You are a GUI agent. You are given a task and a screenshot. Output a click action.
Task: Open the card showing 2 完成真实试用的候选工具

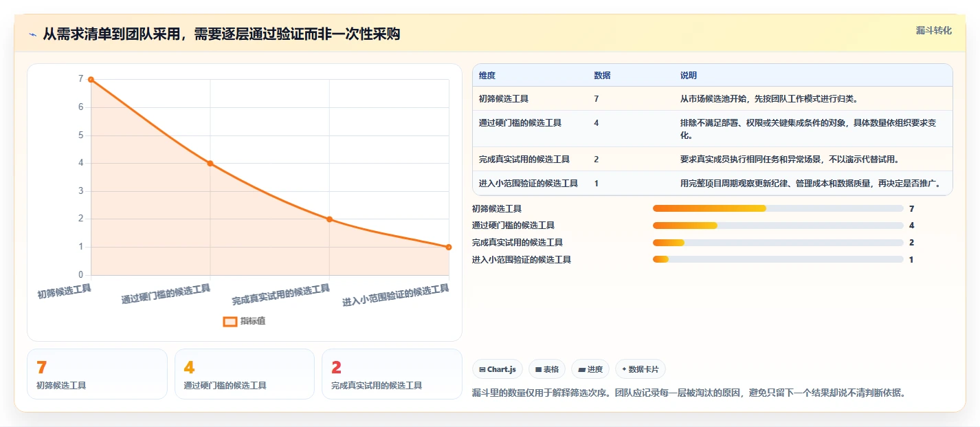click(392, 374)
